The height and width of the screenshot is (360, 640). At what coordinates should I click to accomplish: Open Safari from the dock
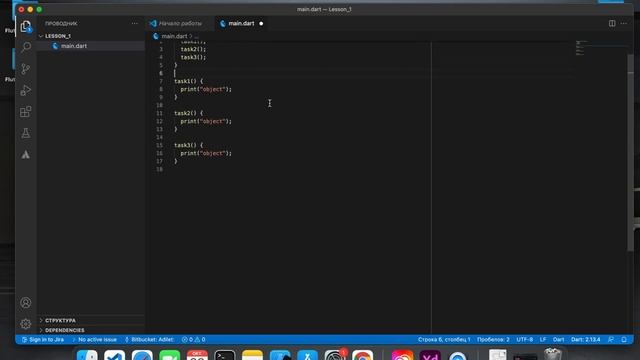[x=142, y=355]
